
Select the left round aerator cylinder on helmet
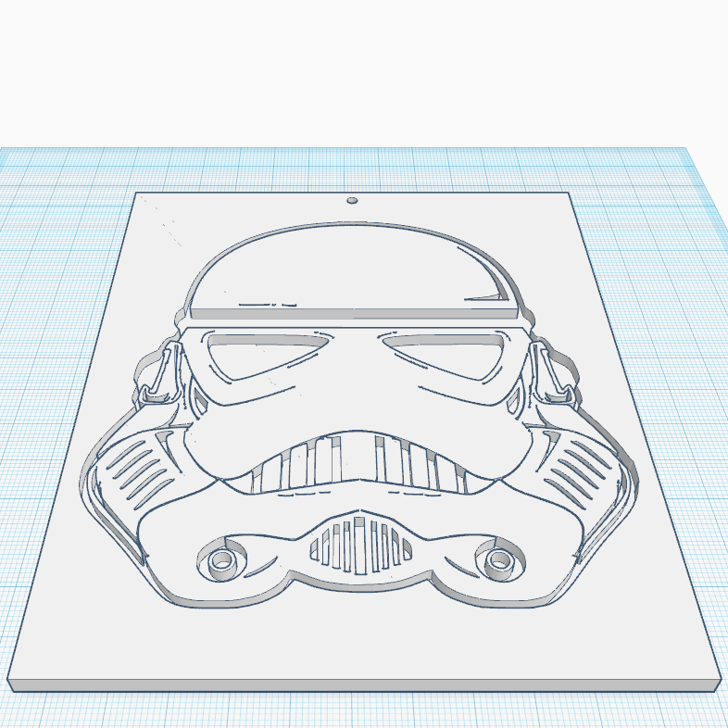click(221, 561)
